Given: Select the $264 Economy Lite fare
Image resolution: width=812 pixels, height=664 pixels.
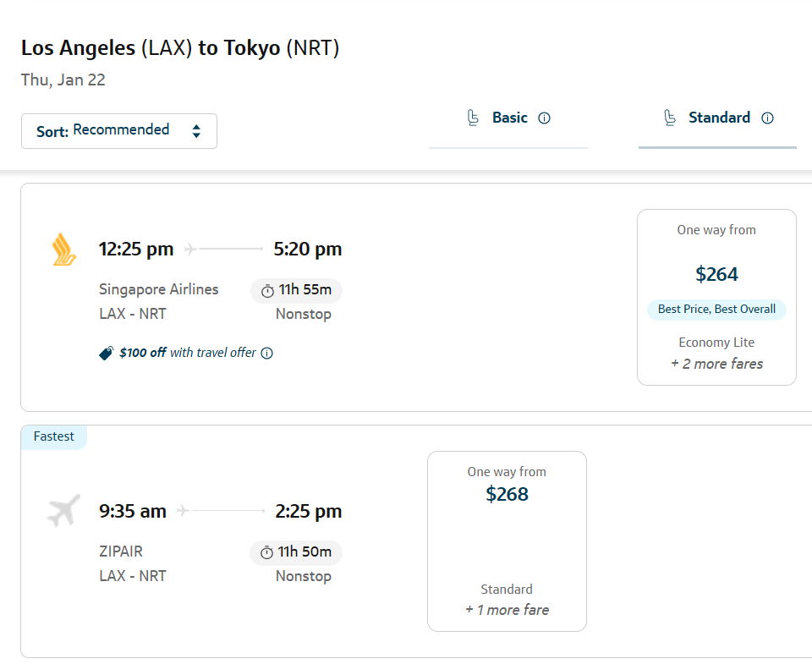Looking at the screenshot, I should click(716, 274).
